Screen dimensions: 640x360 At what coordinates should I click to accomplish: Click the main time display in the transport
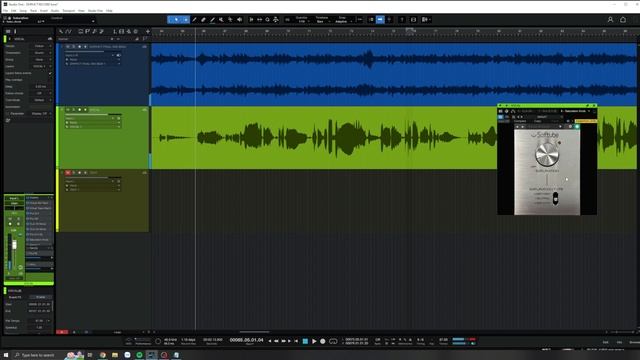pos(247,340)
